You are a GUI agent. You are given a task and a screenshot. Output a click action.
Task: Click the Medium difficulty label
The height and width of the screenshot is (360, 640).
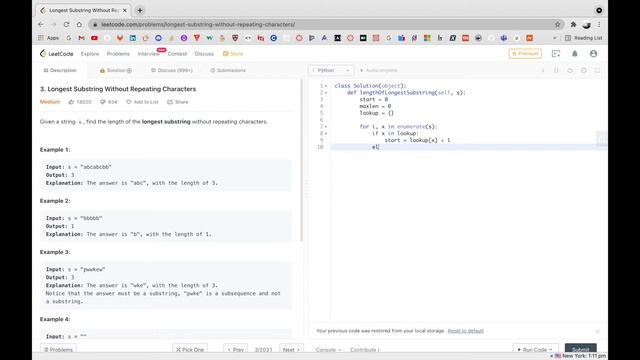click(x=50, y=102)
